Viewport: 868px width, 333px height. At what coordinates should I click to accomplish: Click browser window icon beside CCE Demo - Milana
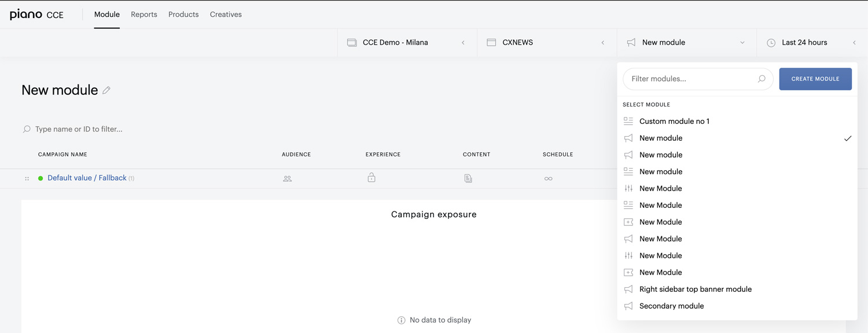(352, 42)
